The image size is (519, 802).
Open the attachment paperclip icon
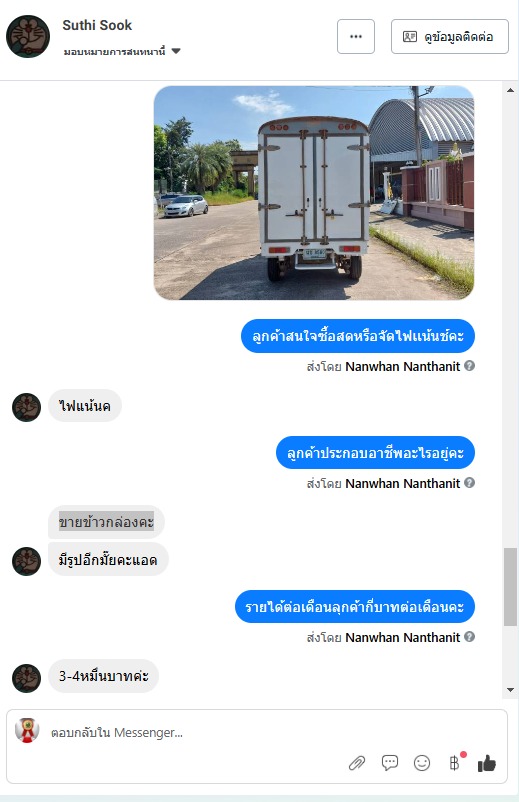357,763
